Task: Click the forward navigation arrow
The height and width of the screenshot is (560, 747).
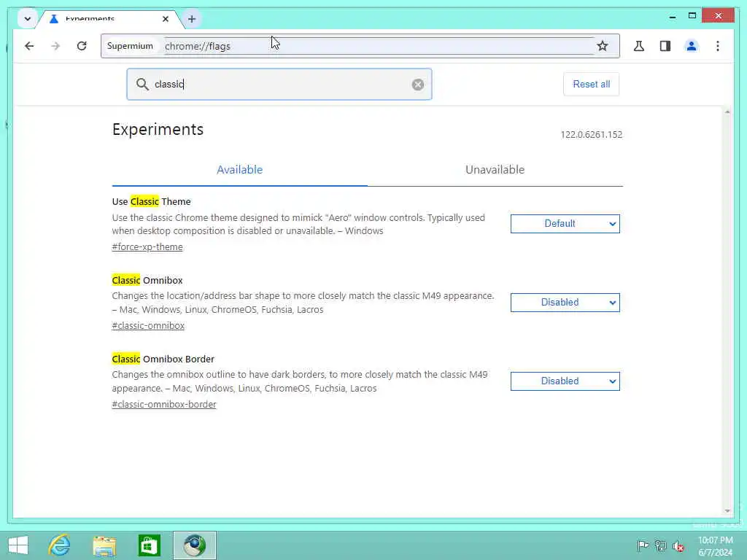Action: (55, 46)
